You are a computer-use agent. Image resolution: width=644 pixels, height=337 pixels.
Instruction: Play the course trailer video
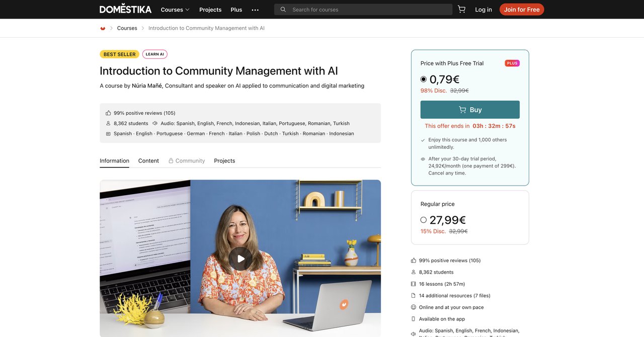pos(240,259)
